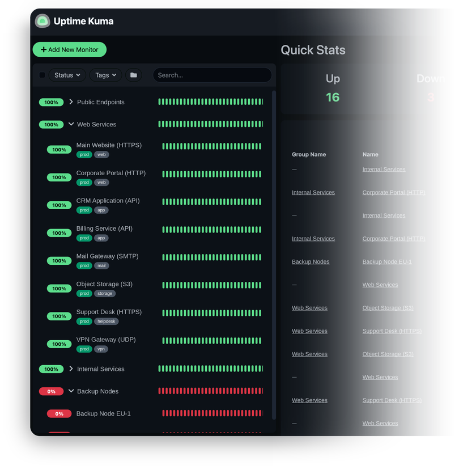Viewport: 476px width, 474px height.
Task: Open Object Storage (S3) monitor in list
Action: pos(104,284)
